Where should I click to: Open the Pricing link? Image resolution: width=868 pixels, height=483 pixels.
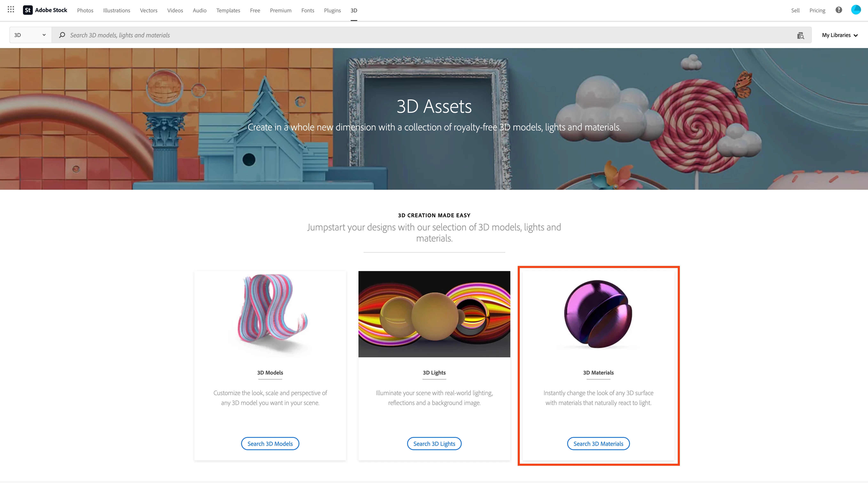[x=817, y=10]
